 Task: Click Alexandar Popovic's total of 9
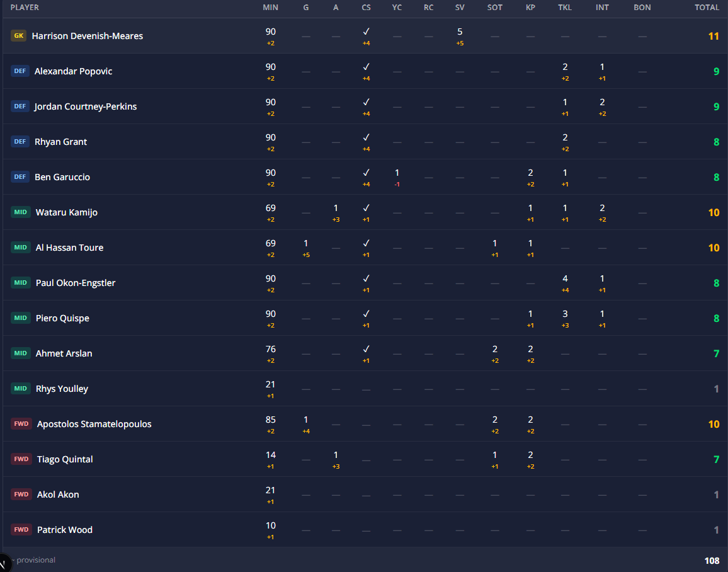(717, 72)
